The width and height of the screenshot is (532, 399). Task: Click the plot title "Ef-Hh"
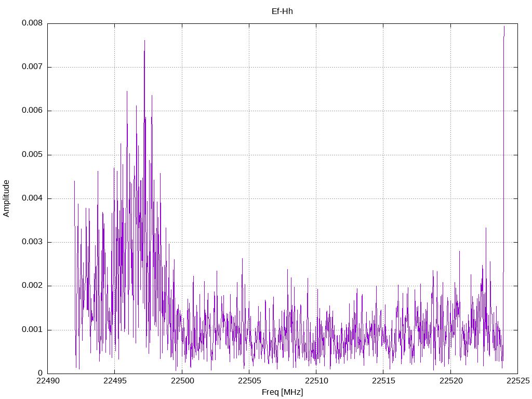pos(282,11)
